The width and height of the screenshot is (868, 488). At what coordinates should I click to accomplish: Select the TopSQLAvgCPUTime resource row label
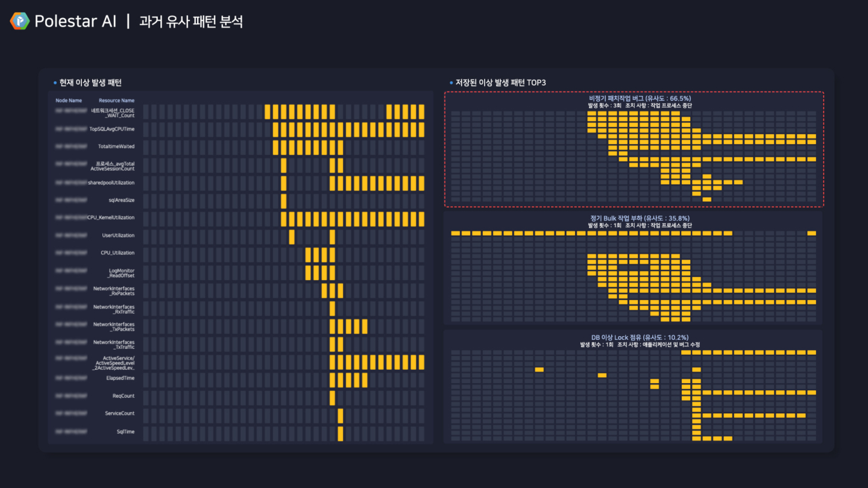click(x=112, y=129)
